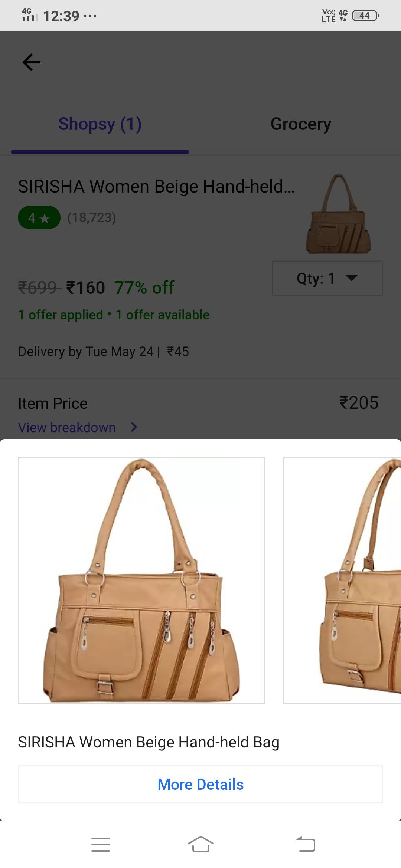Tap '1 offer applied • 1 offer available'
The height and width of the screenshot is (868, 401).
tap(114, 315)
